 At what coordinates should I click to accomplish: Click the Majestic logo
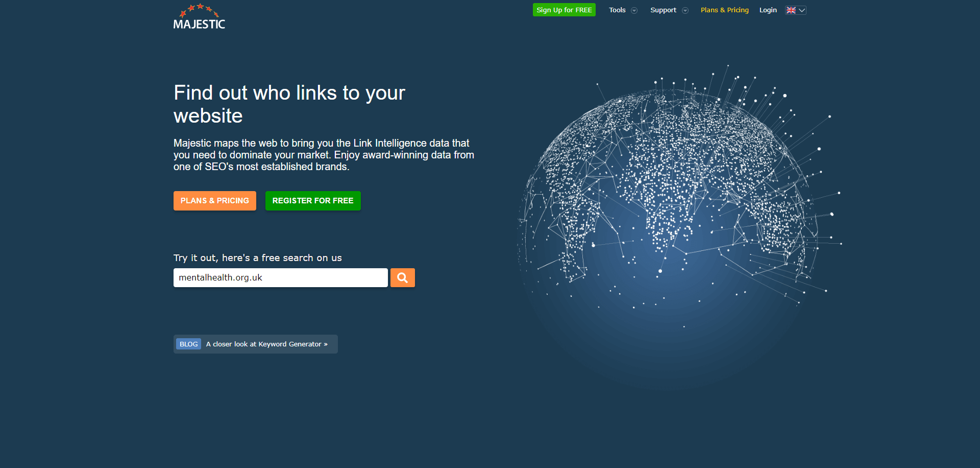click(199, 16)
